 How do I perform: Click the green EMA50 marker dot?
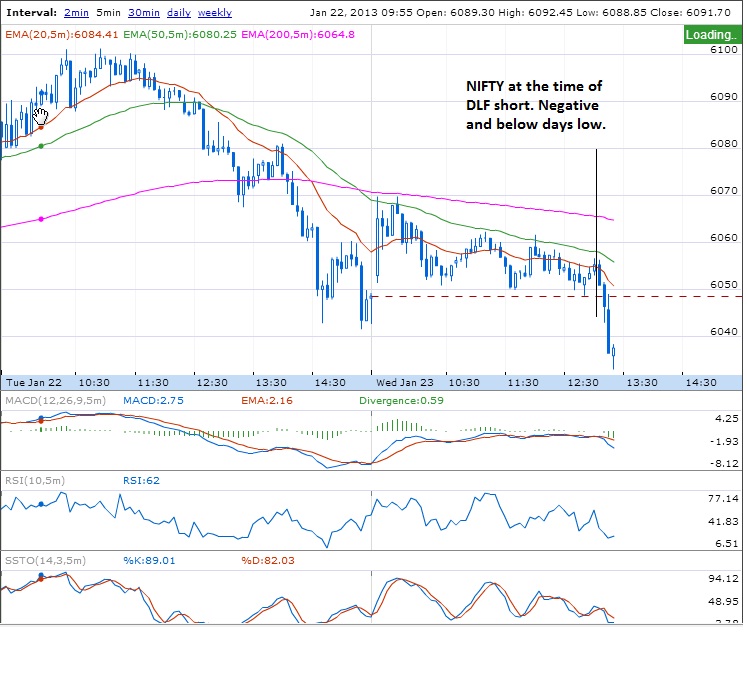[x=41, y=146]
